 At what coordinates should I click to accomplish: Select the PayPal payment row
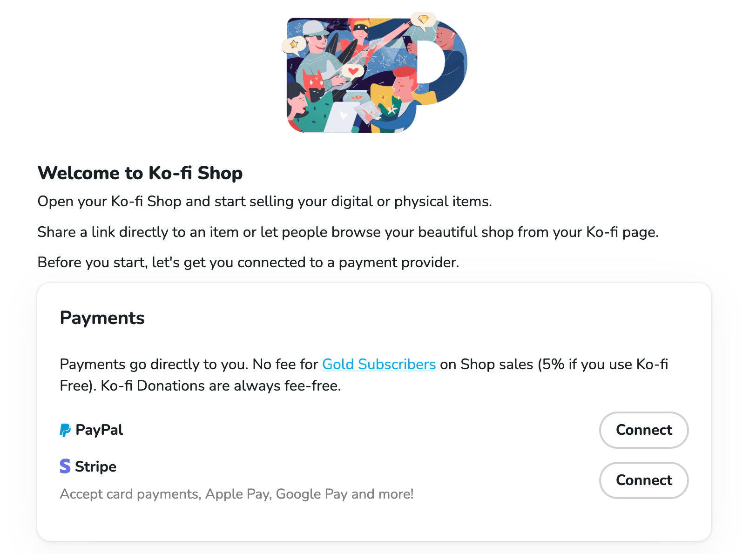(99, 430)
